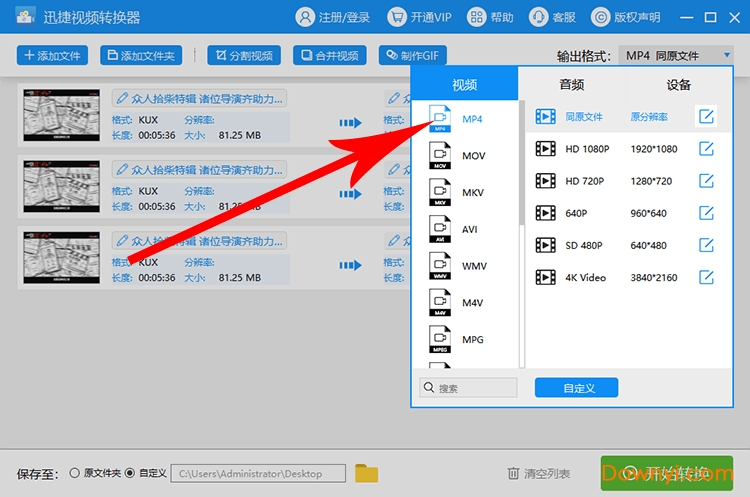Open the yellow browse folder icon
This screenshot has width=750, height=497.
(x=366, y=473)
